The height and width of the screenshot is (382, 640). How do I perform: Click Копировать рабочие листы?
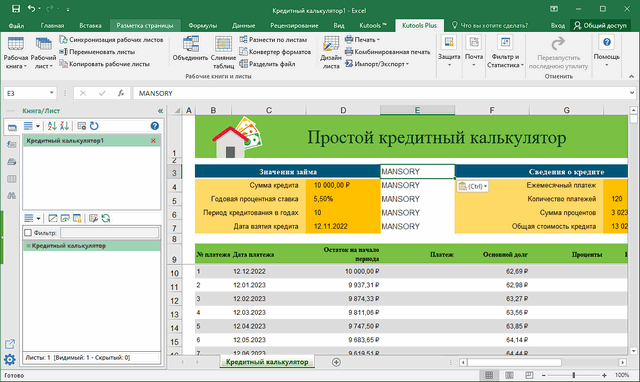104,64
